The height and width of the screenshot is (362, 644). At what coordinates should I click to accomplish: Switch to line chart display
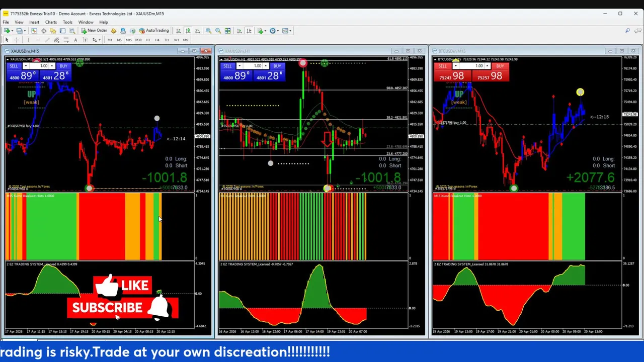click(x=197, y=31)
